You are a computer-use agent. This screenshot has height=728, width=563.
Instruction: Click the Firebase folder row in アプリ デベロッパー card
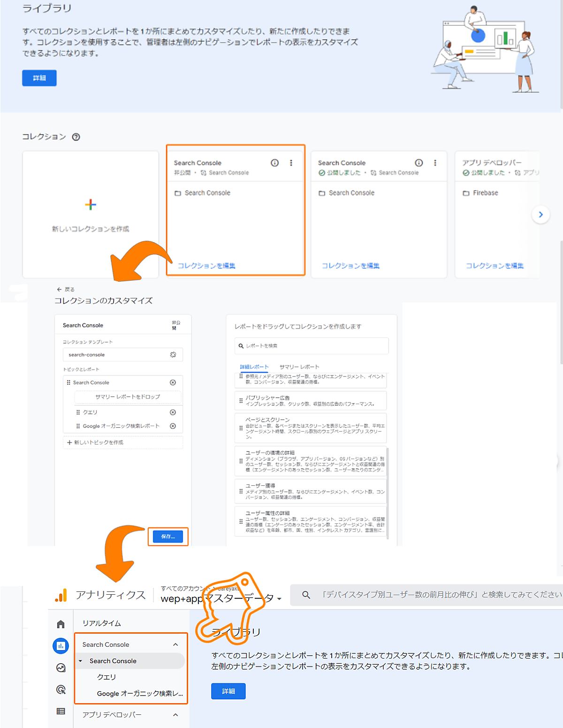480,193
